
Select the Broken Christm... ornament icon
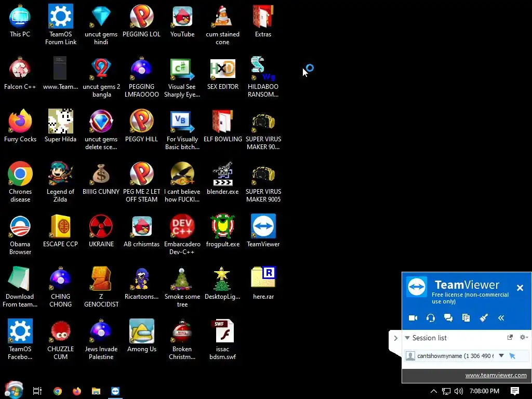click(182, 340)
